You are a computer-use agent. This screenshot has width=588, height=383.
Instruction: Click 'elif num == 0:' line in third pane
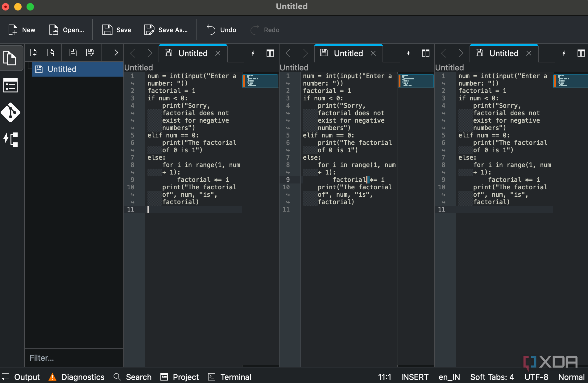[x=484, y=135]
